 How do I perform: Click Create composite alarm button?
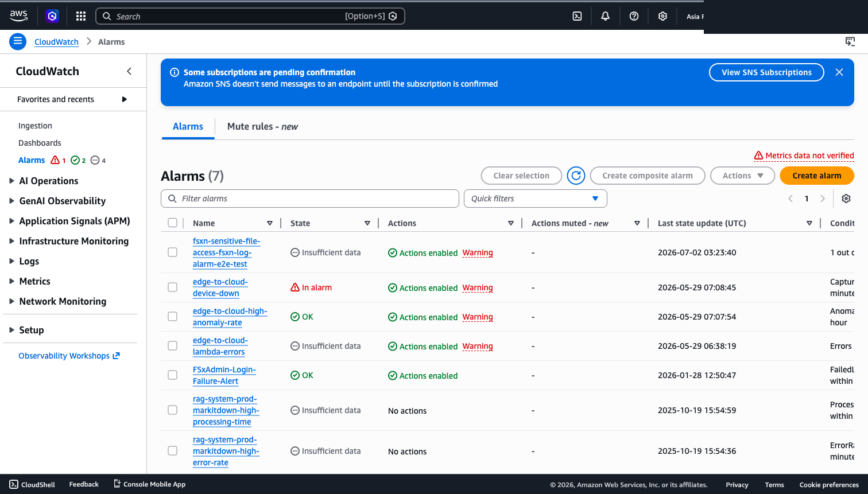(x=648, y=176)
